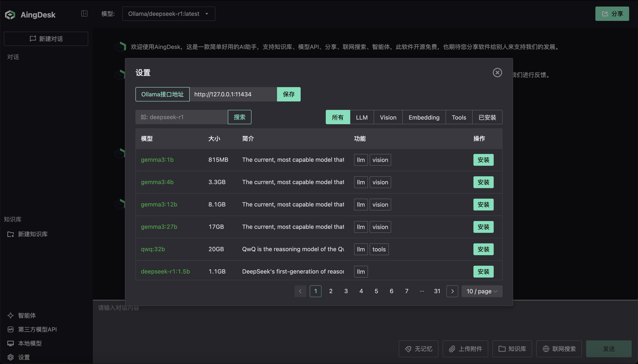
Task: Open the gemma3:1b model link
Action: click(157, 160)
